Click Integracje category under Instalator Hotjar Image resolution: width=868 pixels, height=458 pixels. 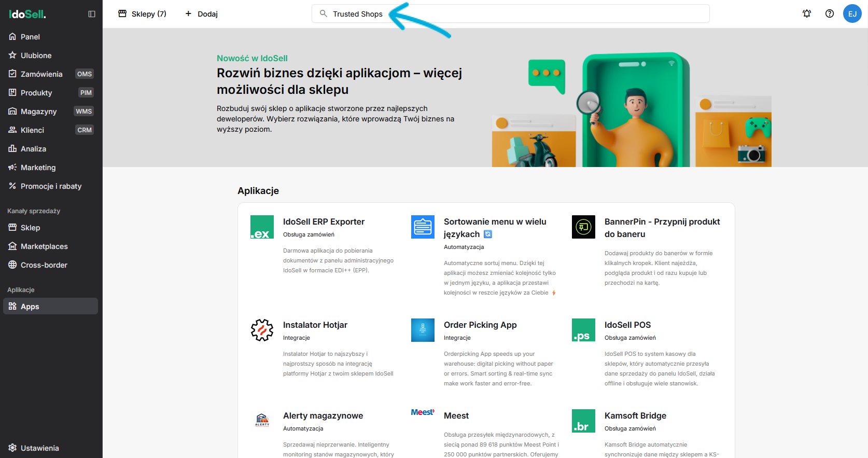[296, 338]
